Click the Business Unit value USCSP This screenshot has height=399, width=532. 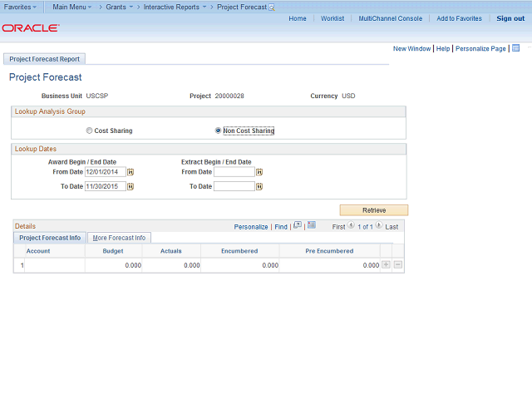point(97,96)
